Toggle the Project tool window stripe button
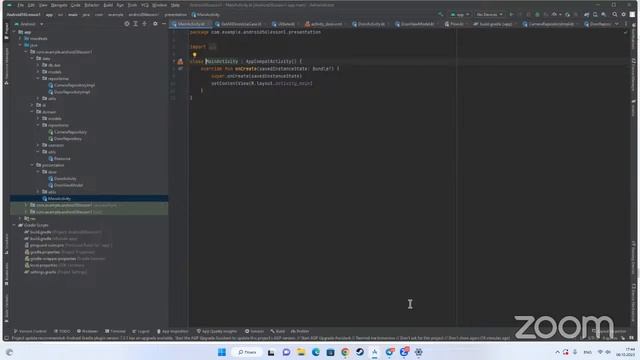640x360 pixels. click(6, 31)
